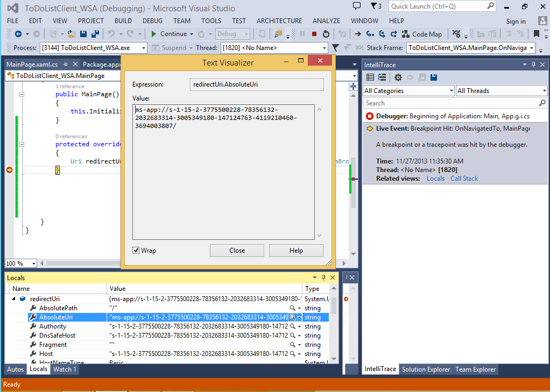Open Code Map from the toolbar
550x392 pixels.
pos(422,34)
